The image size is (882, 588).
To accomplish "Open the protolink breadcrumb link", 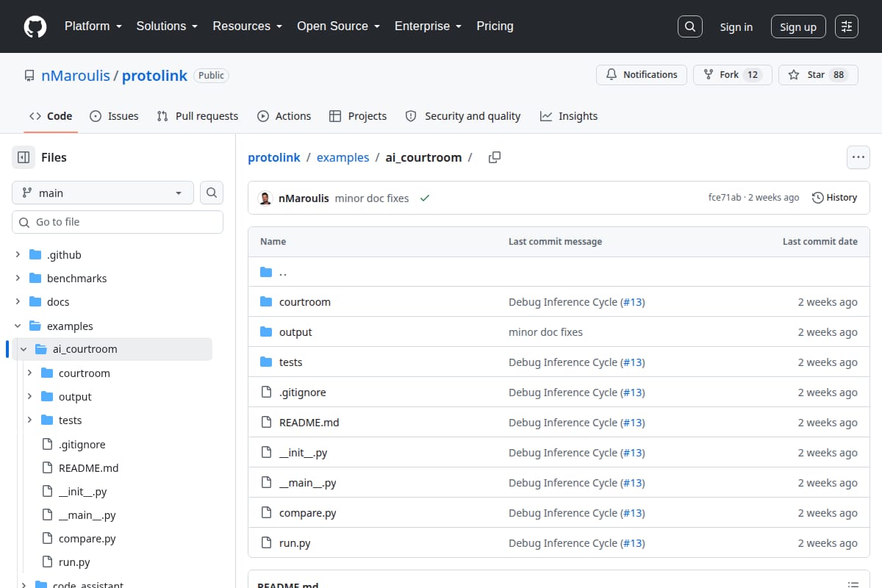I will 274,157.
